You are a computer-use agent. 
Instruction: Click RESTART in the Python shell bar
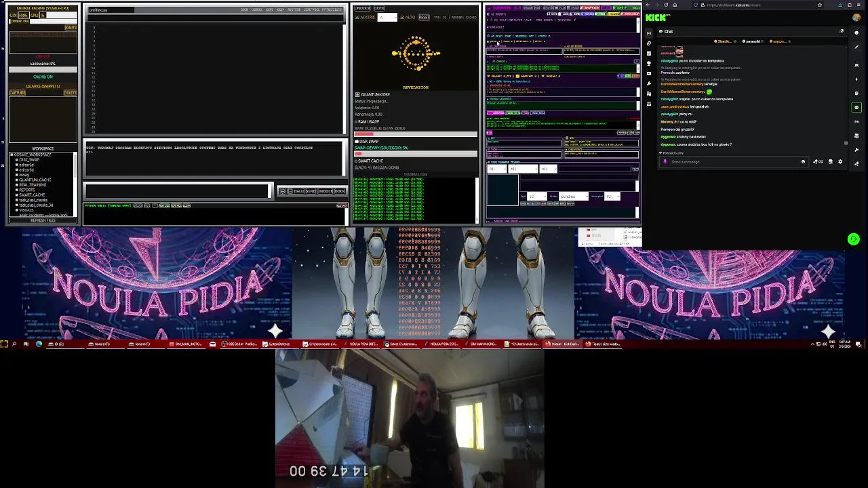[342, 205]
